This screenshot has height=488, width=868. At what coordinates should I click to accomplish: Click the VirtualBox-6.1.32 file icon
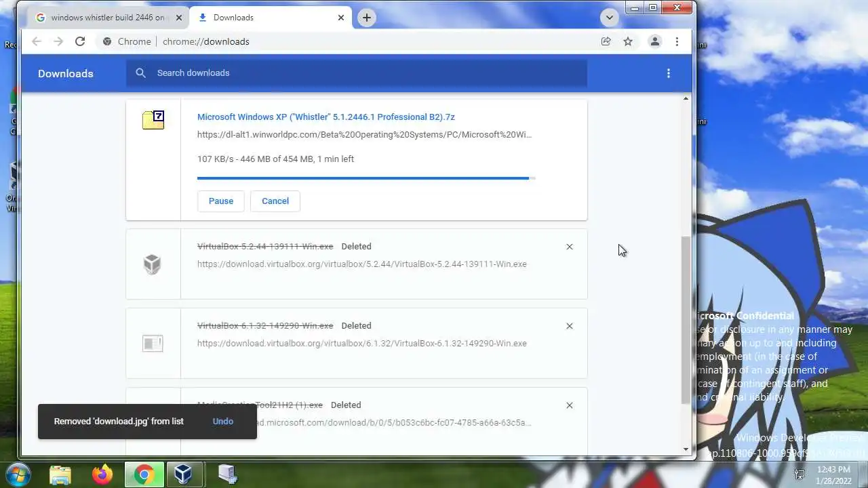coord(153,344)
